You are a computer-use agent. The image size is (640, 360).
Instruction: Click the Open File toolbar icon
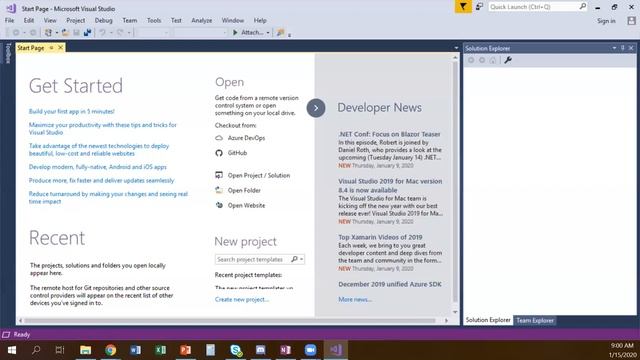coord(65,33)
